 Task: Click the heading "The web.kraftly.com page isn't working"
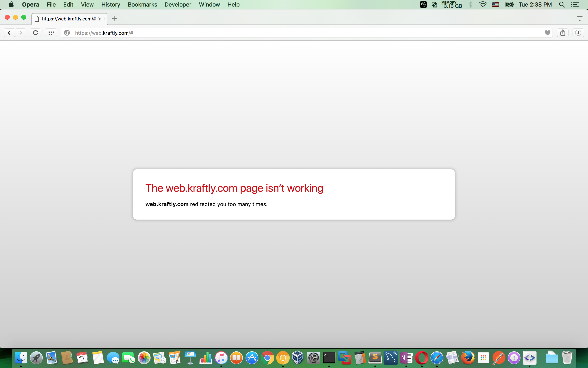pyautogui.click(x=234, y=188)
